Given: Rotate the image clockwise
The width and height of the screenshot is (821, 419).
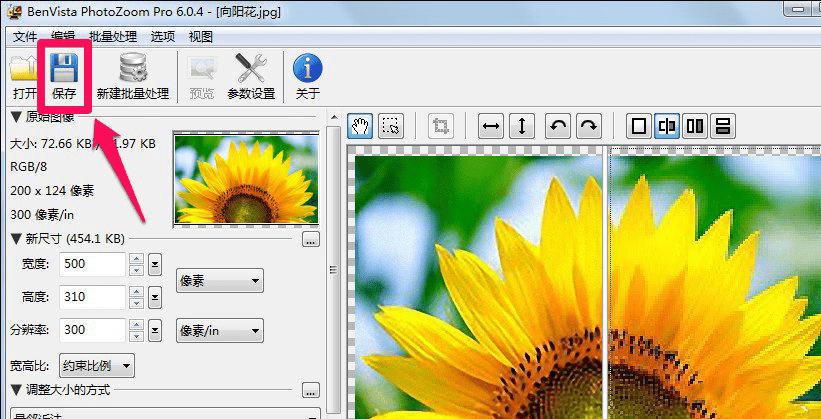Looking at the screenshot, I should point(589,127).
